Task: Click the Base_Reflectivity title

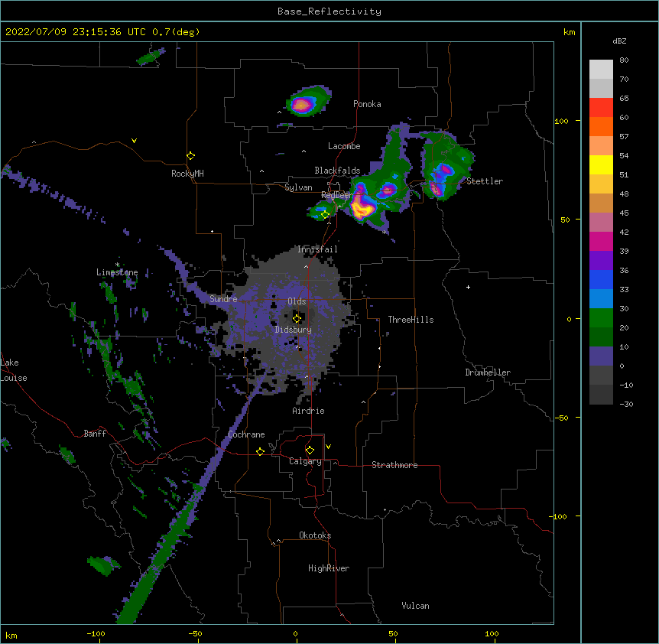Action: click(329, 11)
